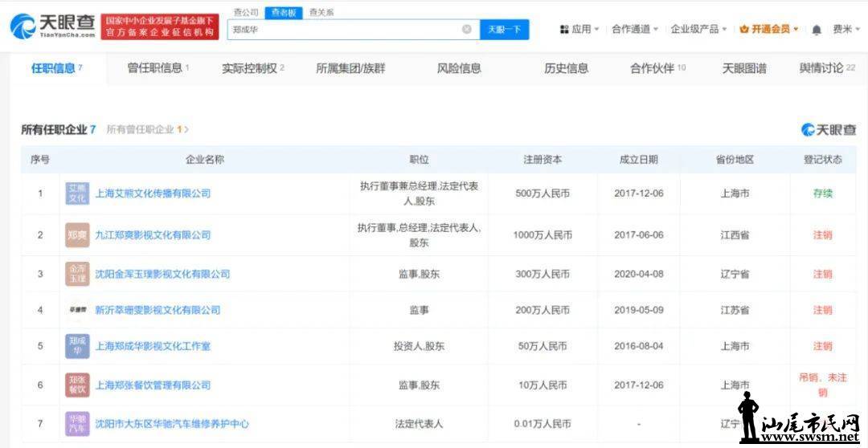Click the 存续 status in row 1
The image size is (868, 448).
click(823, 193)
